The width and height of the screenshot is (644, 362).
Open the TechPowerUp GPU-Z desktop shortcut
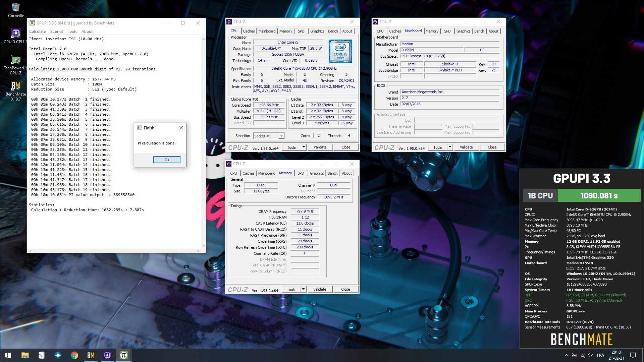15,65
